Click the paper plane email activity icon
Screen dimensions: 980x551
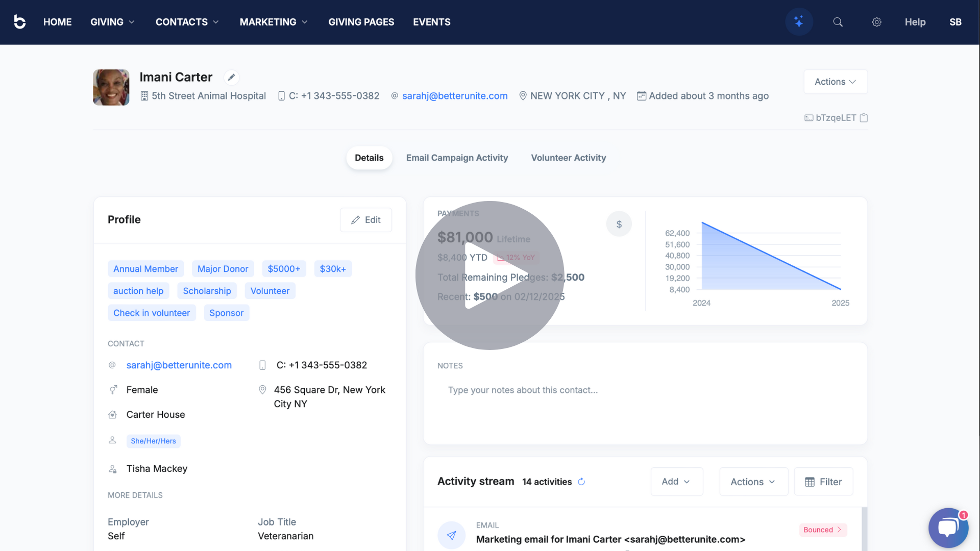(451, 535)
